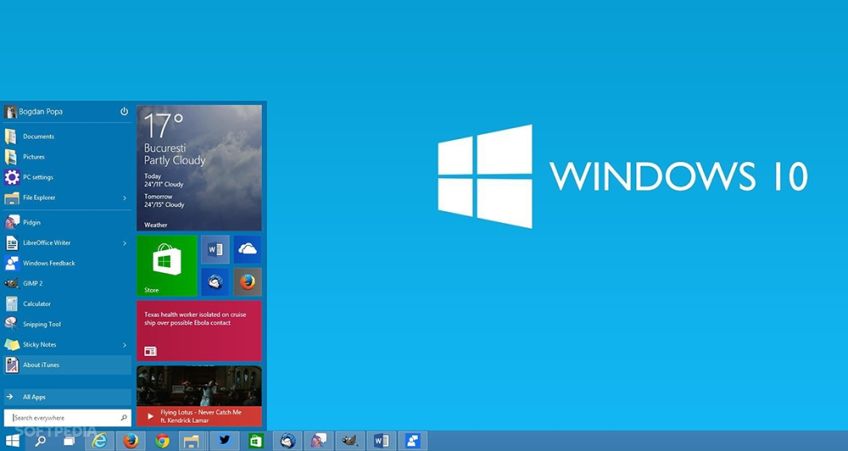The height and width of the screenshot is (451, 848).
Task: Click the Snipping Tool scissors icon
Action: (11, 323)
